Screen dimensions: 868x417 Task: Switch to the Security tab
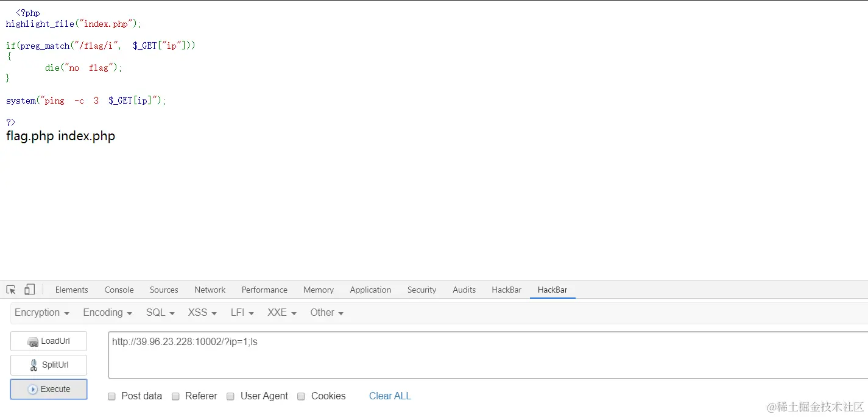(x=422, y=290)
